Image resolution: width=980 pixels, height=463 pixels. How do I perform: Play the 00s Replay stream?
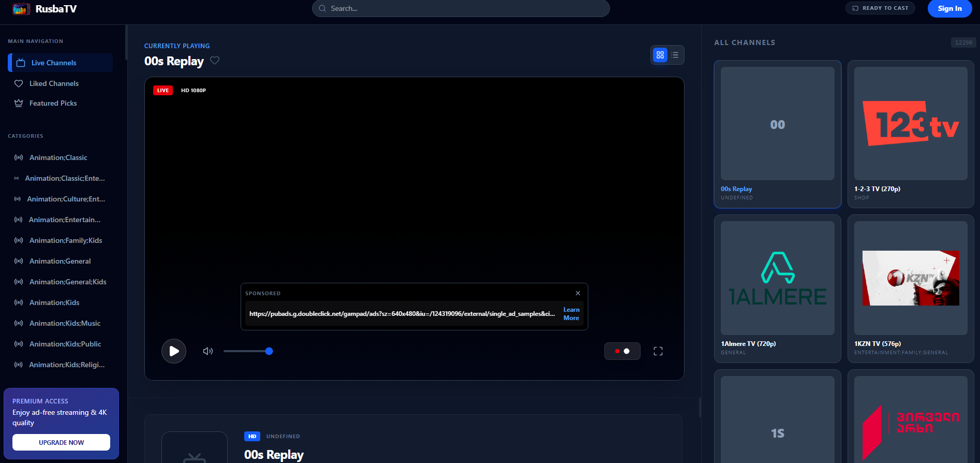174,351
